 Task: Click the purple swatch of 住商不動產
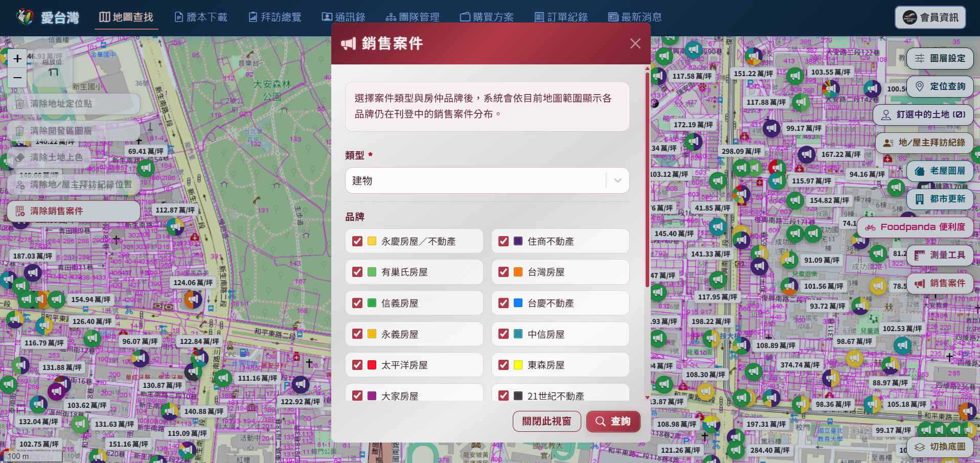tap(518, 241)
